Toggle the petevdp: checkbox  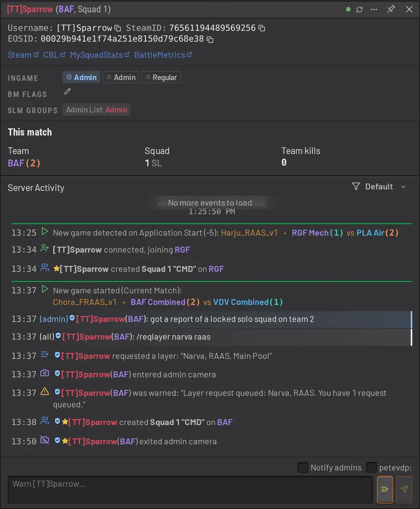371,467
